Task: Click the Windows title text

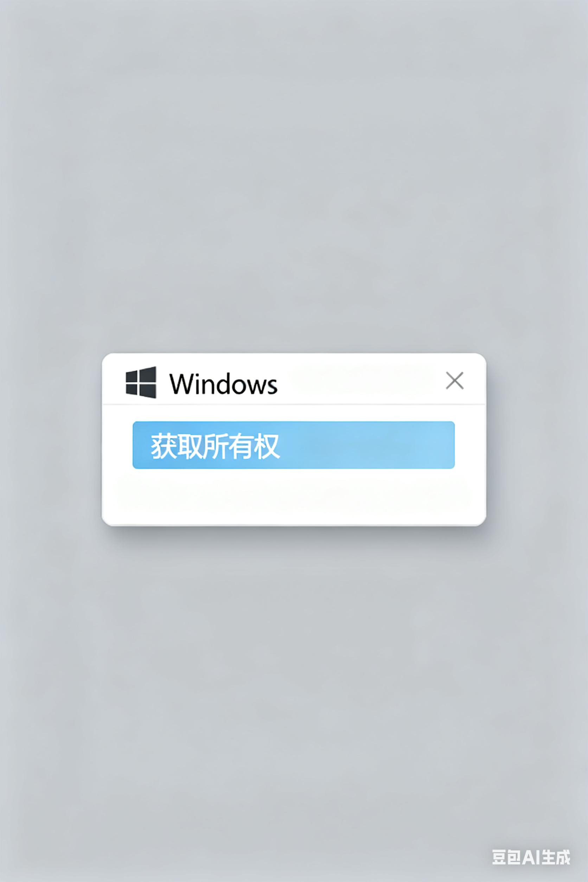Action: tap(224, 384)
